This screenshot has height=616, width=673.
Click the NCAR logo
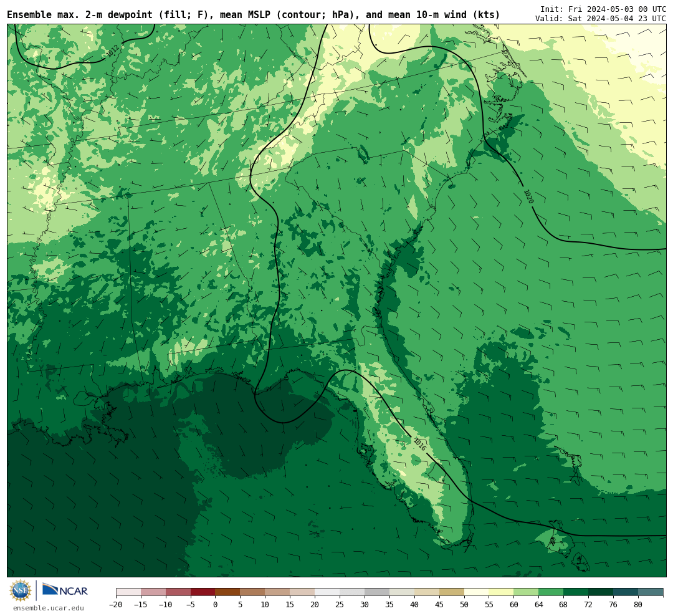pos(65,590)
